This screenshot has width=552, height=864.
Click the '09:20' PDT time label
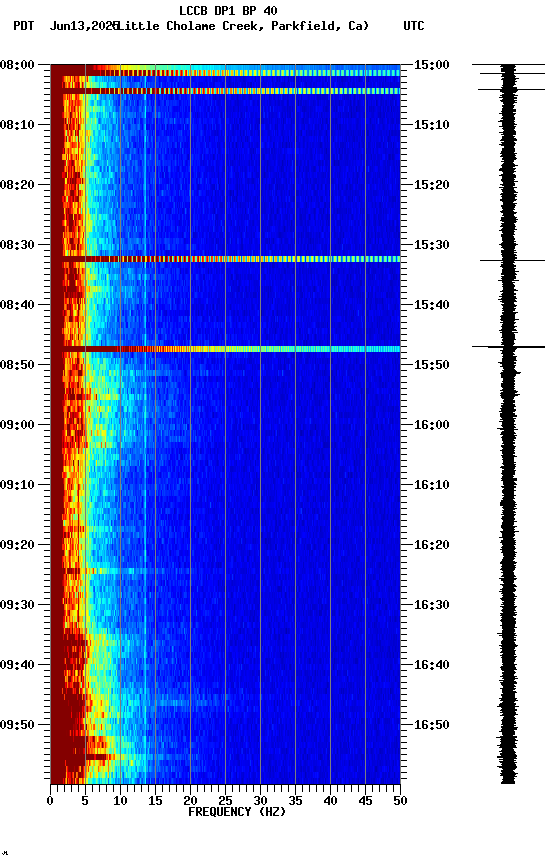tap(17, 545)
